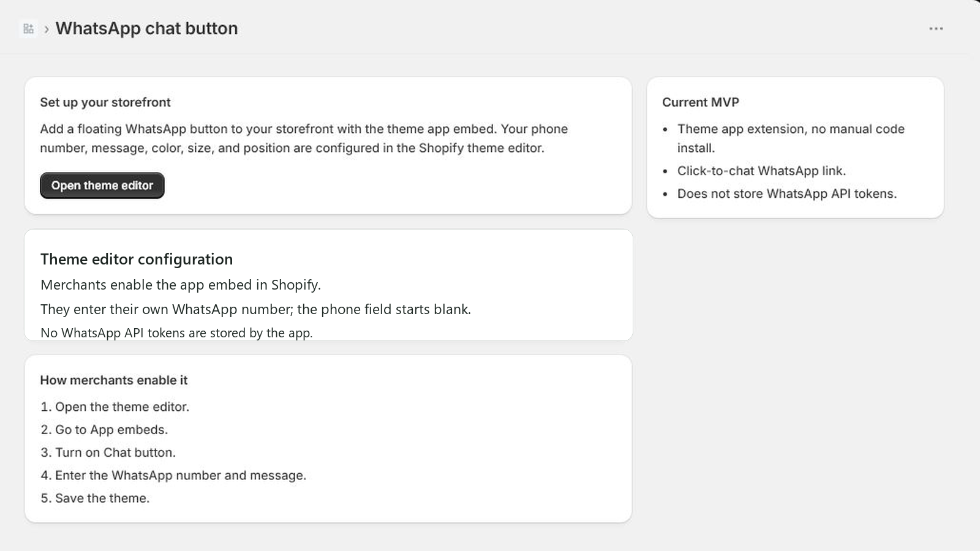Screen dimensions: 980x551
Task: Click Does not store WhatsApp API tokens bullet
Action: tap(787, 193)
